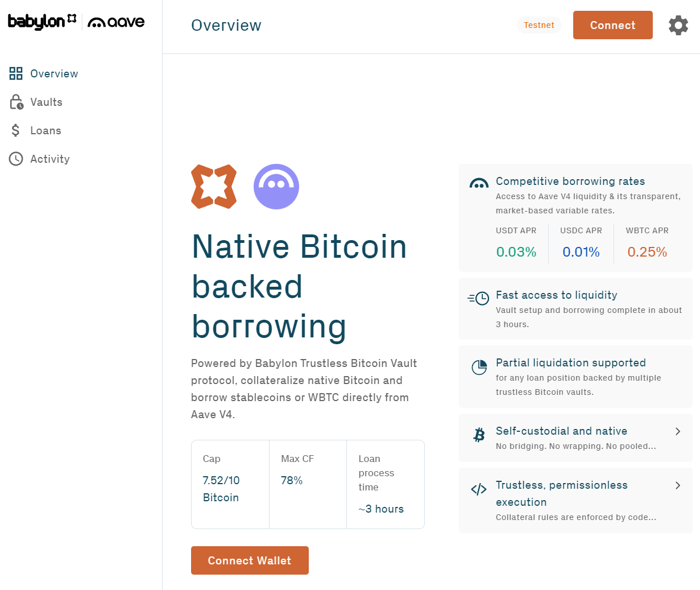Click the Bitcoin icon for Self-custodial

coord(479,435)
